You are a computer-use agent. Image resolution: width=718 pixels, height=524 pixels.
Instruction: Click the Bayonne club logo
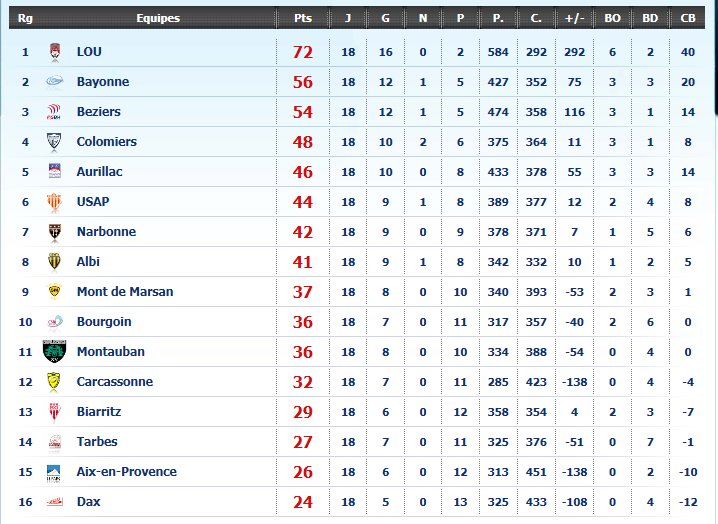(54, 82)
